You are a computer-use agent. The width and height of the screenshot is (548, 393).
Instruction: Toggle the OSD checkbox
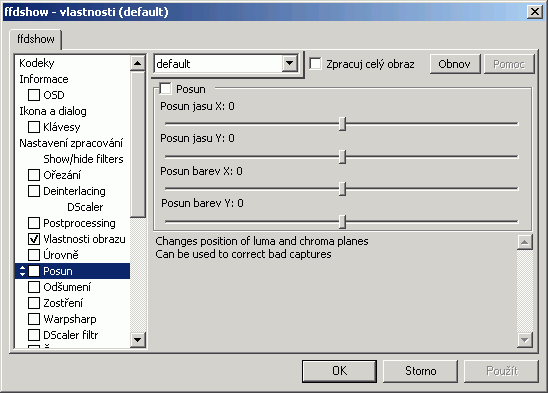point(34,95)
